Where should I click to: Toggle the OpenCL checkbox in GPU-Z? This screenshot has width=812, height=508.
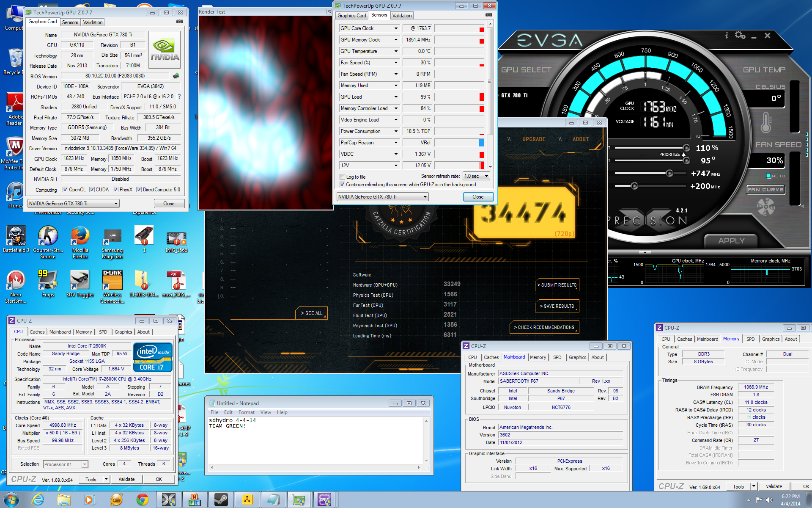point(65,190)
